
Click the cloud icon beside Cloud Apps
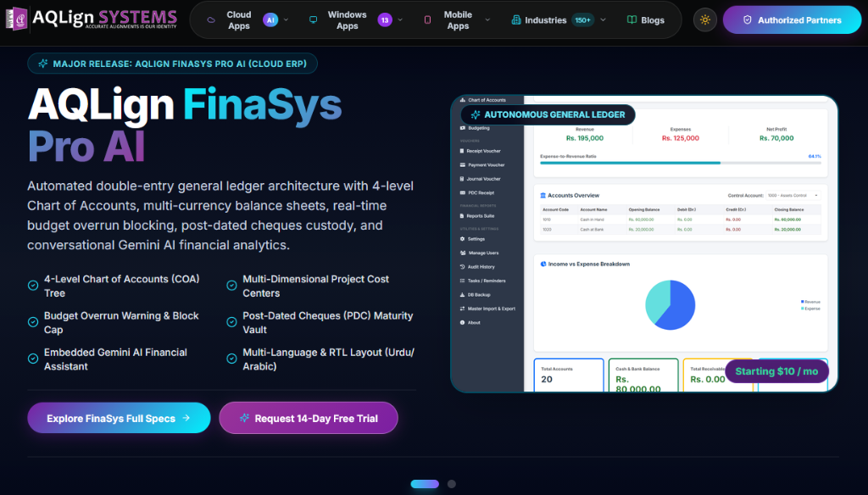[211, 20]
